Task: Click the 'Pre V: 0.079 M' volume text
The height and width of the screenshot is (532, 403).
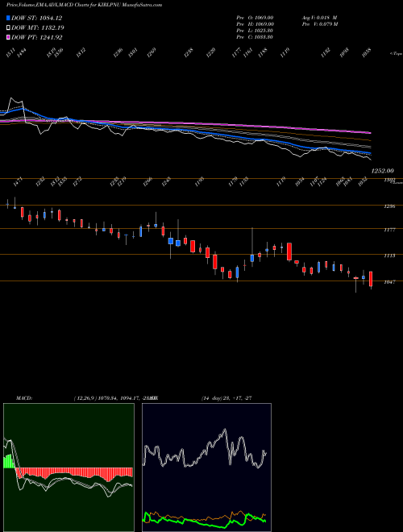Action: pyautogui.click(x=319, y=24)
